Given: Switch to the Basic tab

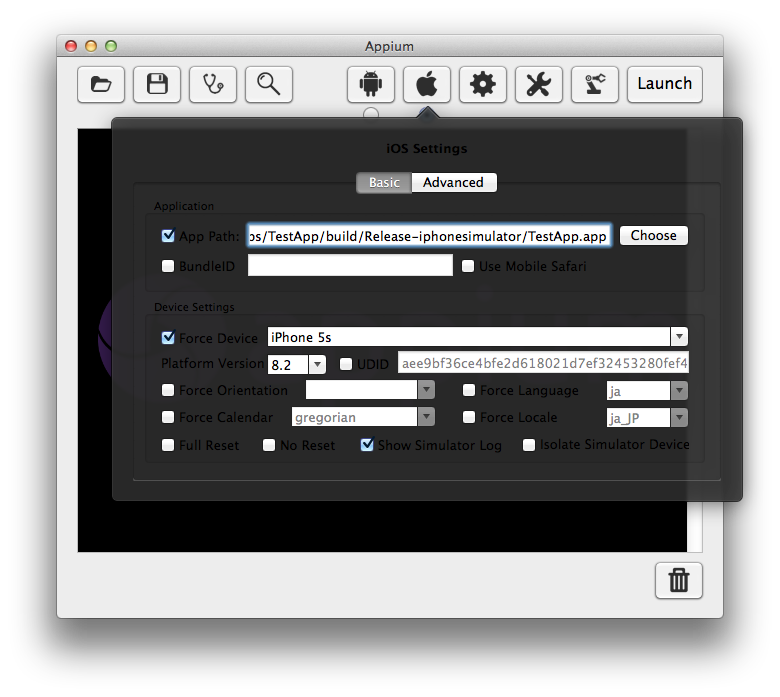Looking at the screenshot, I should 384,183.
